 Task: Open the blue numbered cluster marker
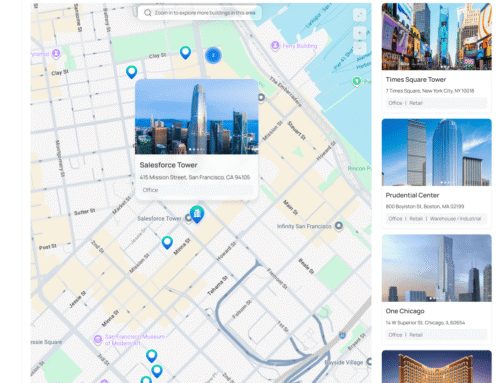(x=213, y=55)
